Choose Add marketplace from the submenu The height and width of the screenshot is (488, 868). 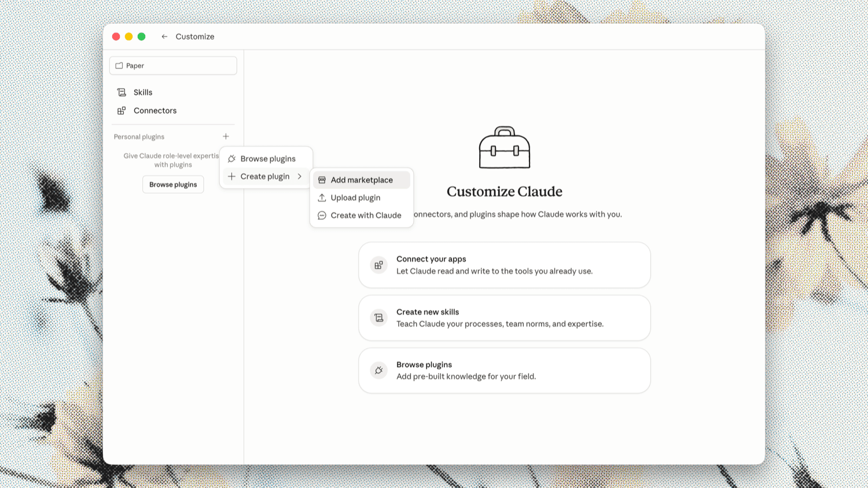pyautogui.click(x=362, y=180)
